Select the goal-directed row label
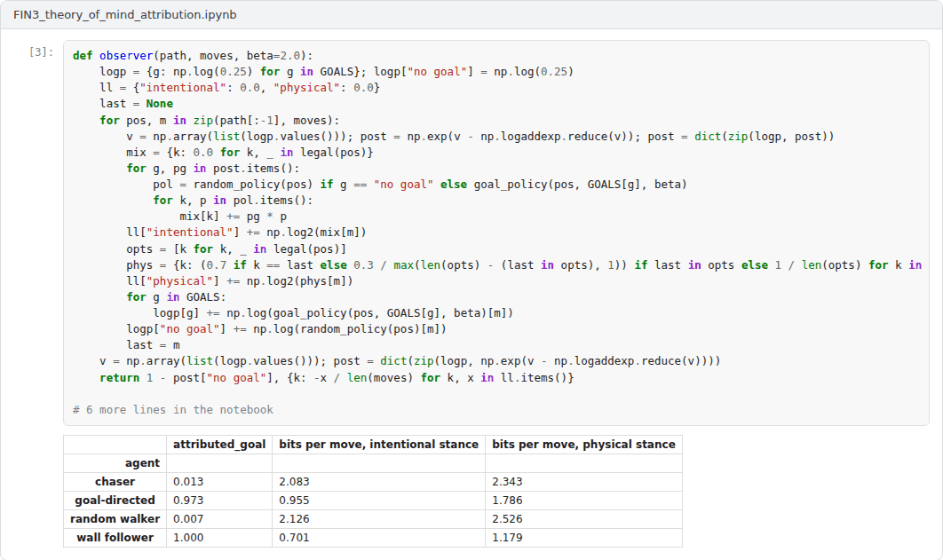Viewport: 943px width, 560px height. tap(115, 500)
